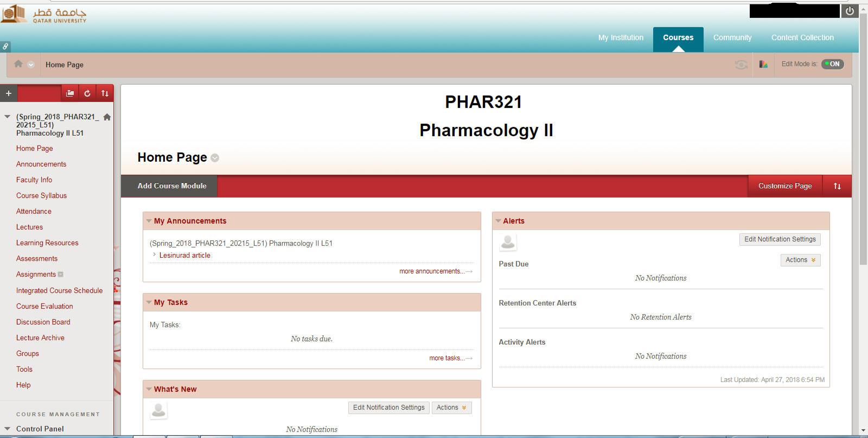This screenshot has width=868, height=438.
Task: Open the Quick Links chain icon
Action: (5, 47)
